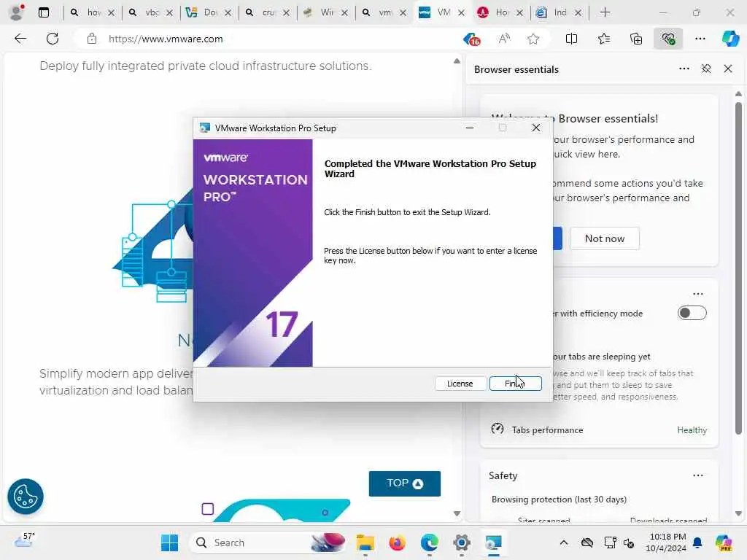Image resolution: width=747 pixels, height=560 pixels.
Task: Switch to the 'hov' search tab
Action: (93, 12)
